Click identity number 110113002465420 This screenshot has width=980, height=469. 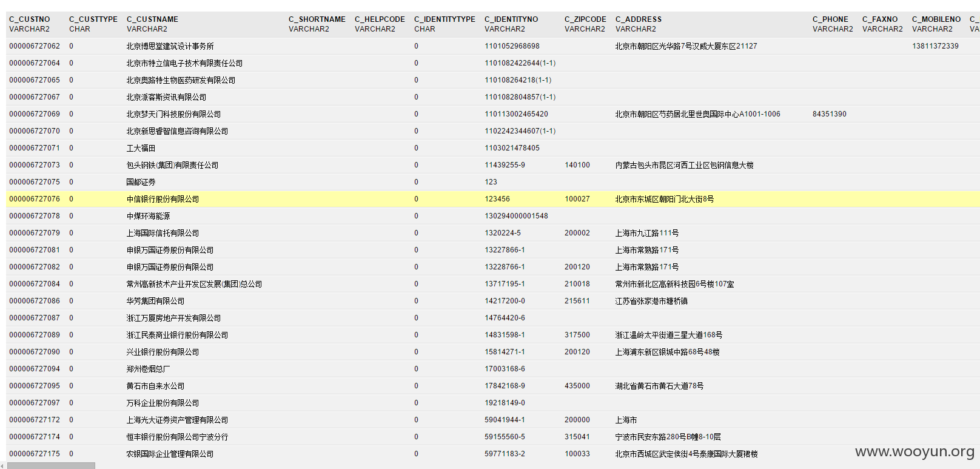(x=516, y=114)
